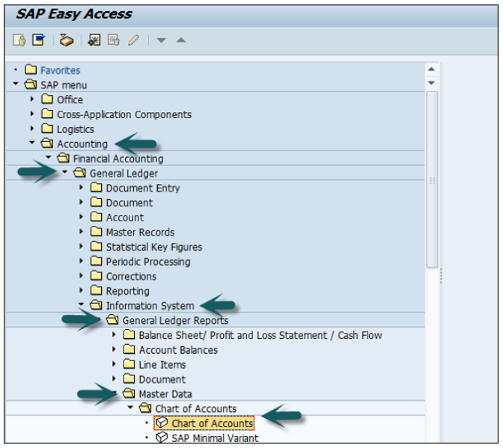Click the Master Records folder

coord(140,232)
